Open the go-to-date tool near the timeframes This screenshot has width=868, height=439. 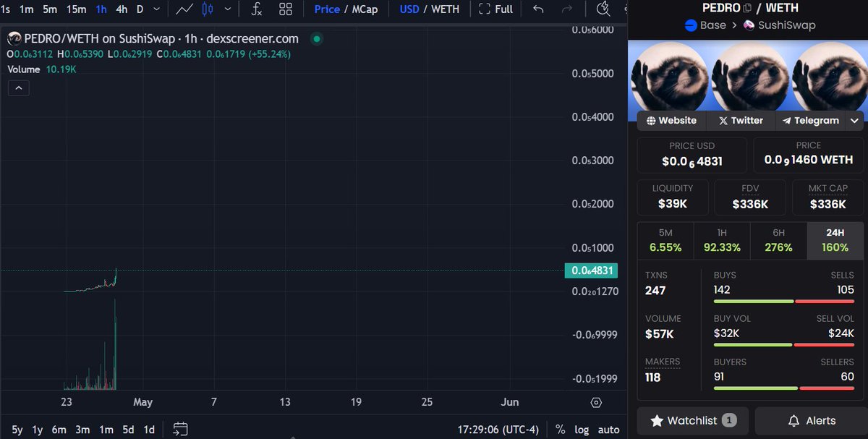[x=179, y=428]
